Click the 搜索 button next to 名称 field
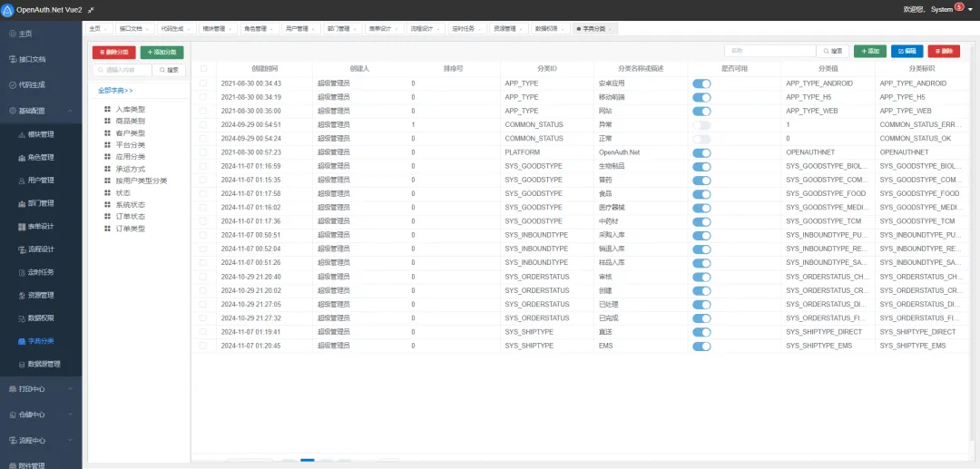Image resolution: width=980 pixels, height=469 pixels. 833,51
